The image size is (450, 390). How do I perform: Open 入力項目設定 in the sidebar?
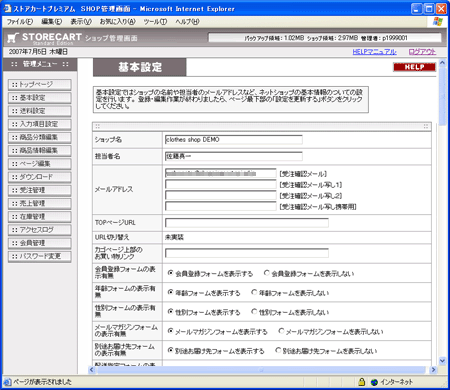[40, 124]
